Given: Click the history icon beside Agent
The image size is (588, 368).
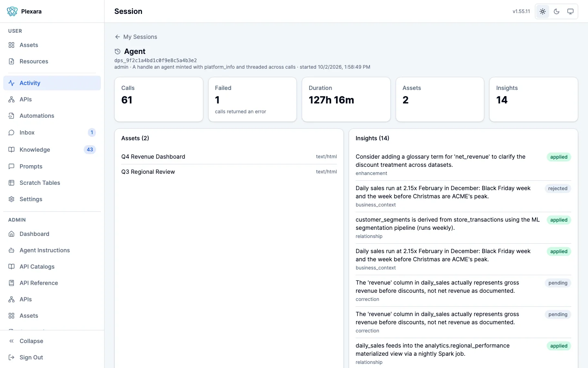Looking at the screenshot, I should [118, 52].
